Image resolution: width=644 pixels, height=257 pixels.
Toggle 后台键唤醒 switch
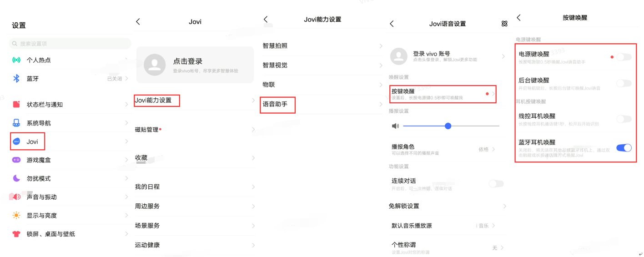(x=624, y=83)
